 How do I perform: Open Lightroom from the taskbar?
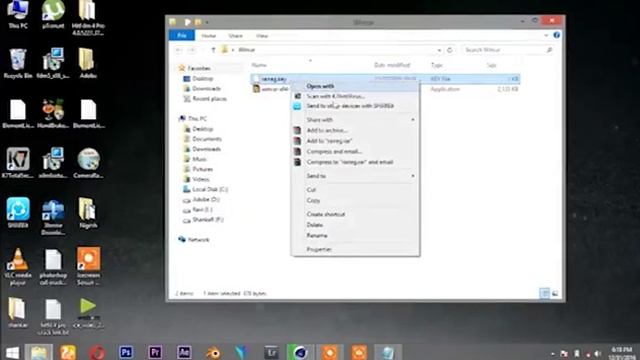tap(271, 352)
